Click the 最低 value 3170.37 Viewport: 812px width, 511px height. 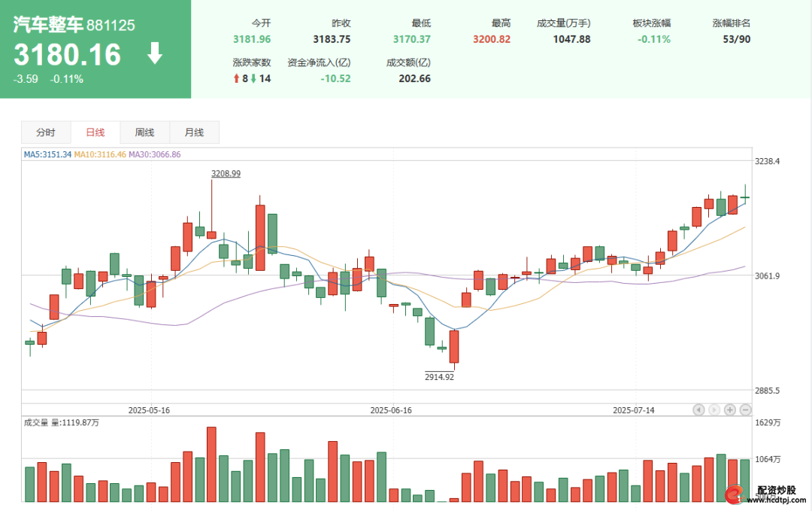(412, 39)
